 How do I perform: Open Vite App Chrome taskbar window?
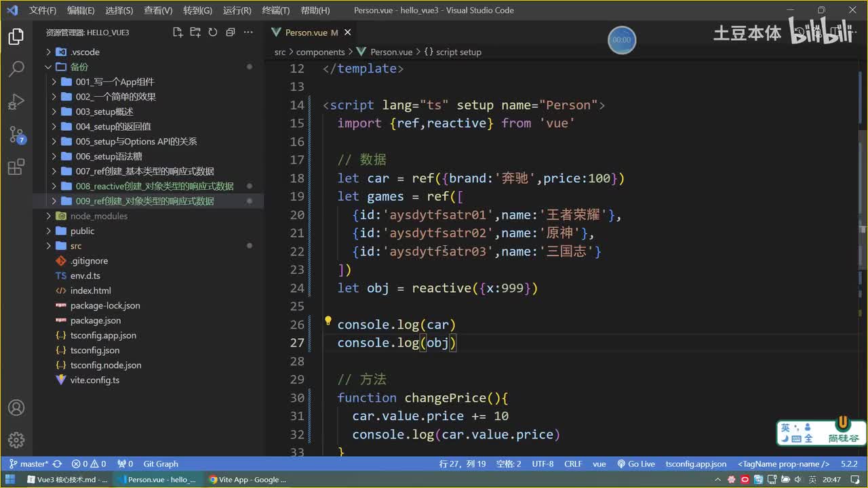[248, 480]
